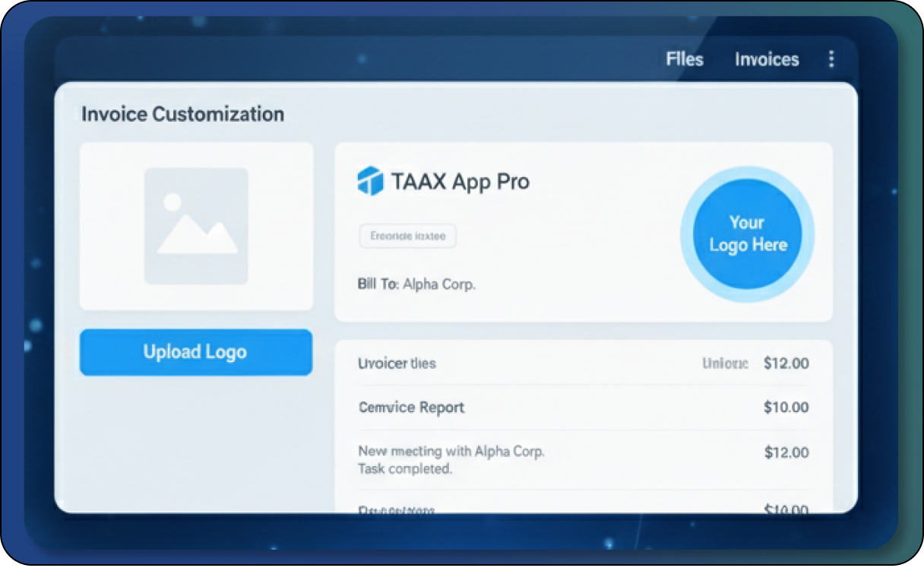Open the three-dot more options menu
The height and width of the screenshot is (568, 924).
[831, 59]
